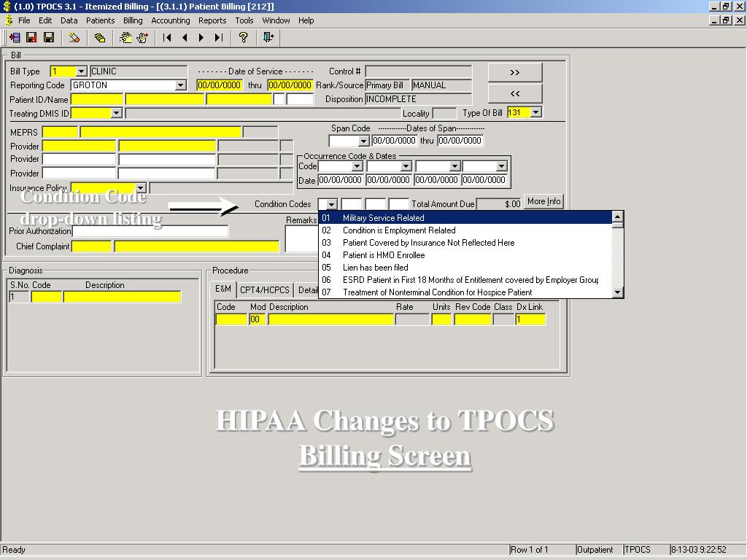
Task: Go to next record arrow icon
Action: (201, 38)
